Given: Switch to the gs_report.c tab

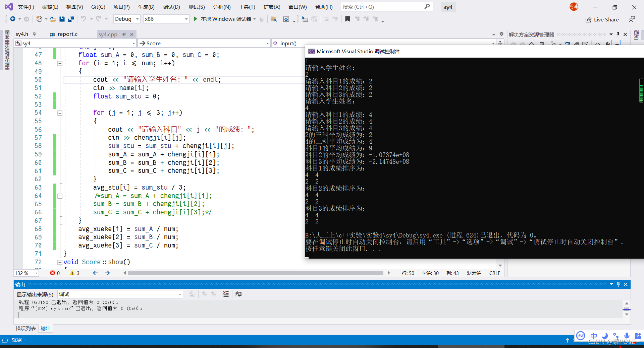Looking at the screenshot, I should (63, 34).
